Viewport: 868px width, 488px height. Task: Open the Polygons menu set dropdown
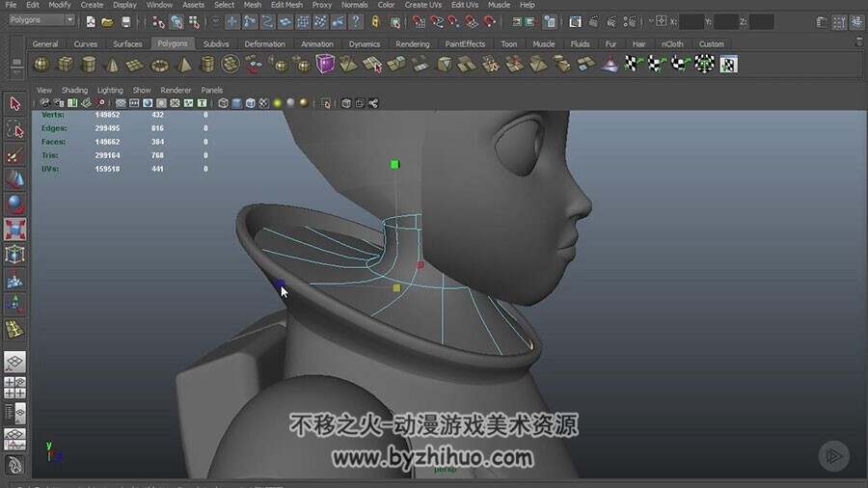pos(41,20)
